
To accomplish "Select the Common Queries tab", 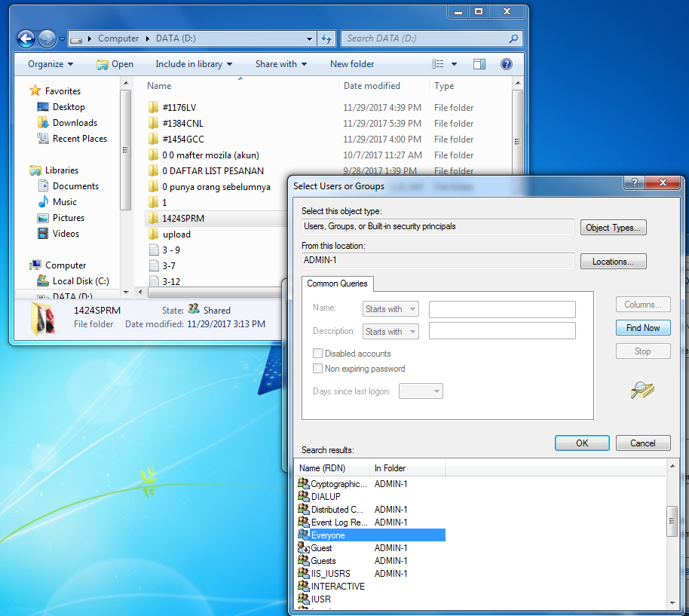I will tap(337, 283).
